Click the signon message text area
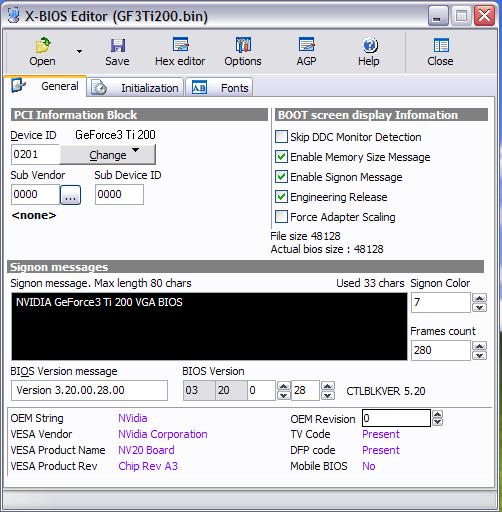The image size is (502, 512). click(x=209, y=326)
